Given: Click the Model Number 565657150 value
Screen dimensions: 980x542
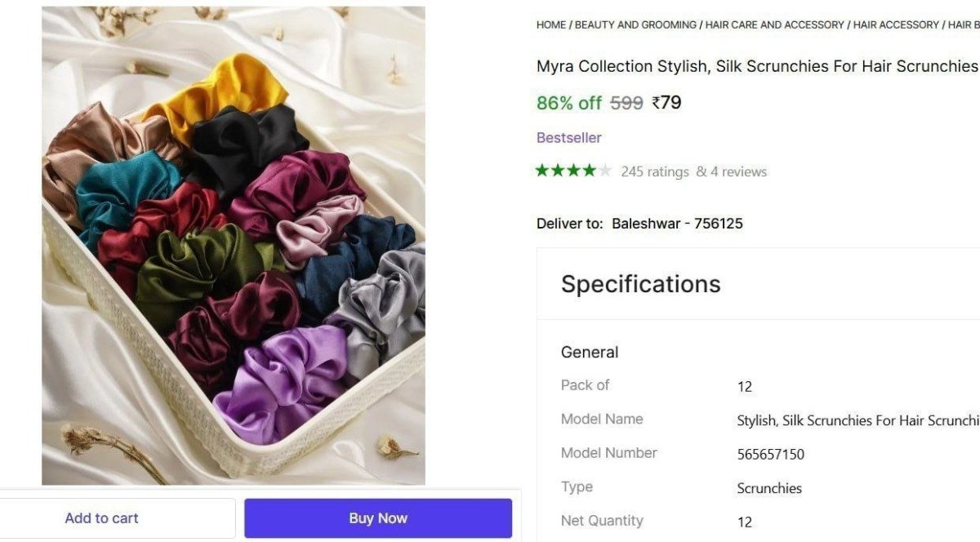Looking at the screenshot, I should tap(768, 454).
